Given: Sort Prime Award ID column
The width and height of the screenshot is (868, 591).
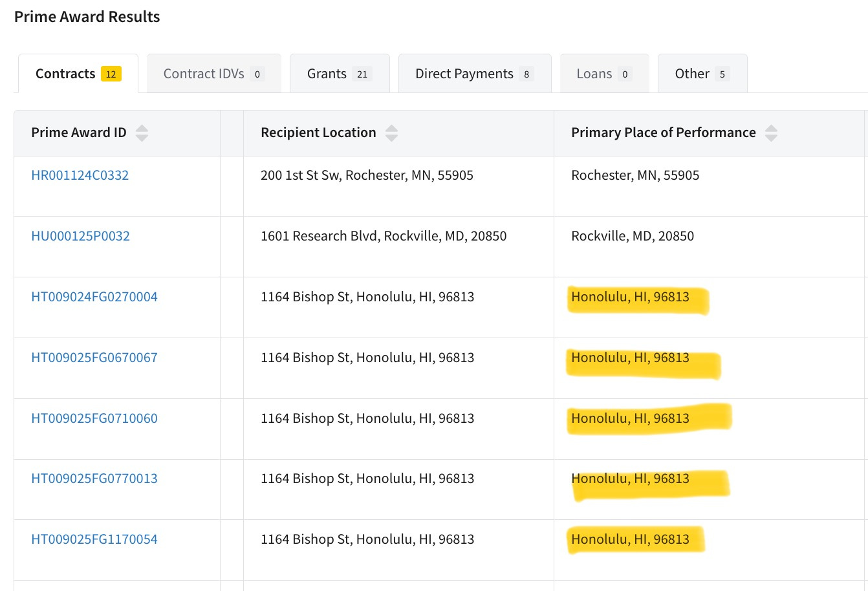Looking at the screenshot, I should click(x=142, y=133).
